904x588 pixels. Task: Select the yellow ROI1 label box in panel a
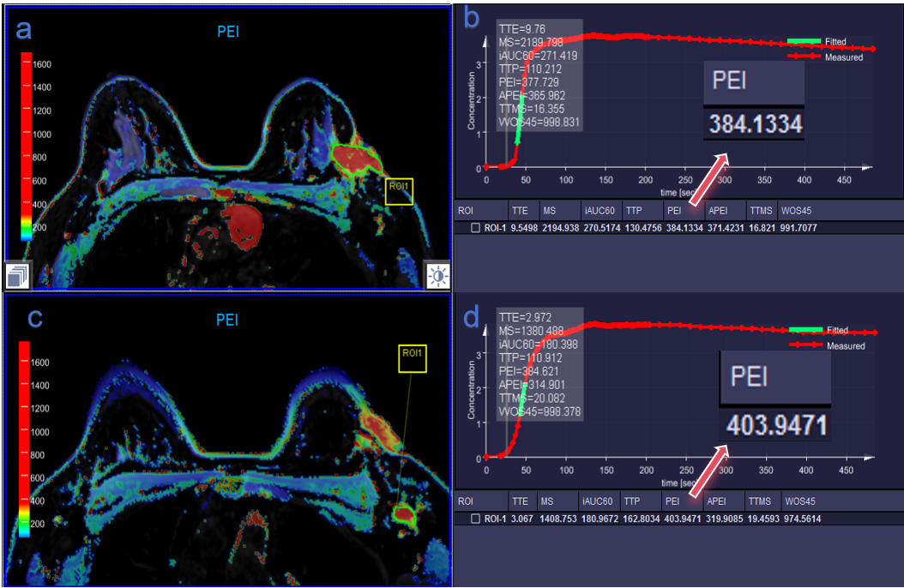[x=399, y=191]
